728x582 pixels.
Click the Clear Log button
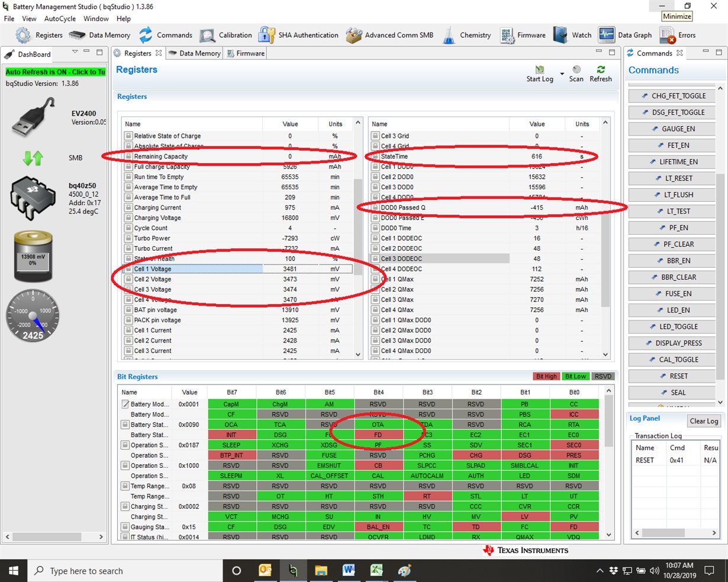(x=704, y=421)
